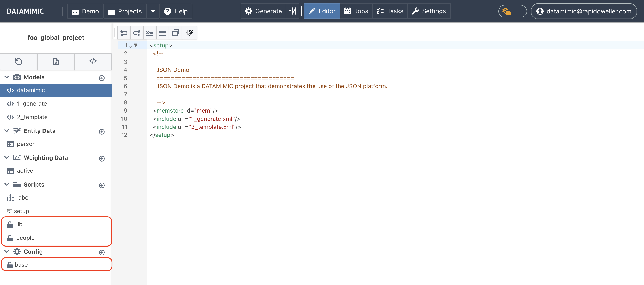
Task: Open the 2_template model file
Action: 56,117
